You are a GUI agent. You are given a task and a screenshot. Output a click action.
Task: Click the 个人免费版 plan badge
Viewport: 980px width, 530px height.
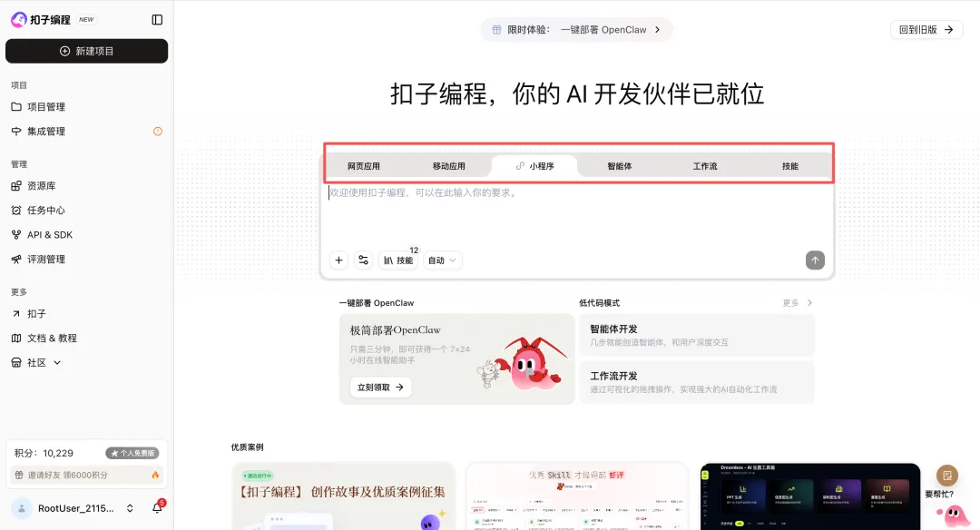[x=132, y=453]
